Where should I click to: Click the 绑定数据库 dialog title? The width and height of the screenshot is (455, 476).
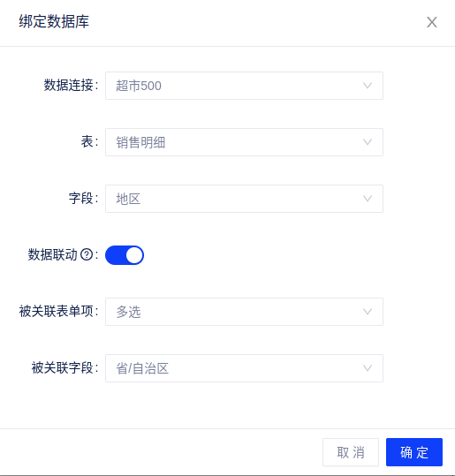click(54, 21)
